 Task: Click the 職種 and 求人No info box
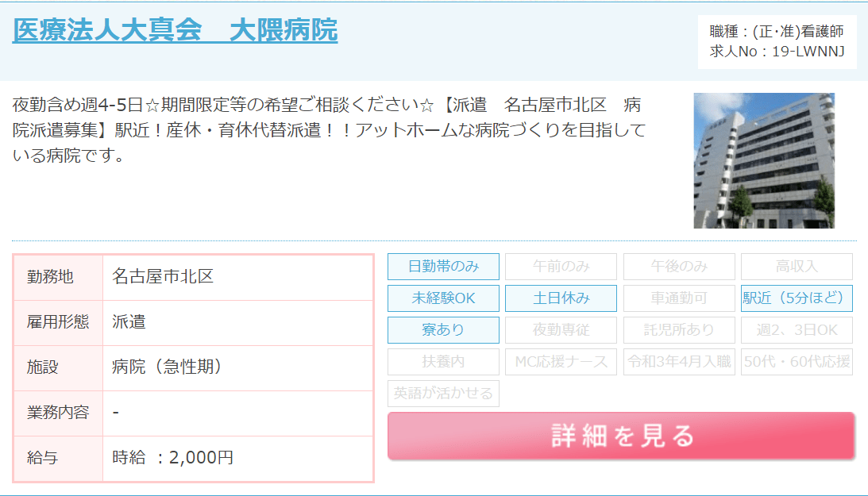(x=777, y=42)
